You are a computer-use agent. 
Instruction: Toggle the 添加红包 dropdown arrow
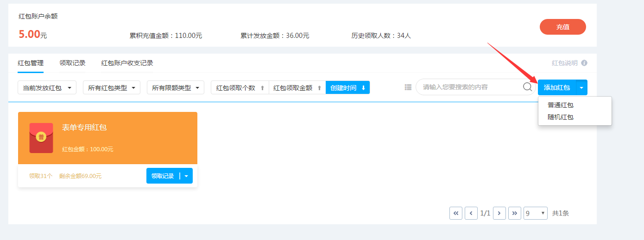581,87
